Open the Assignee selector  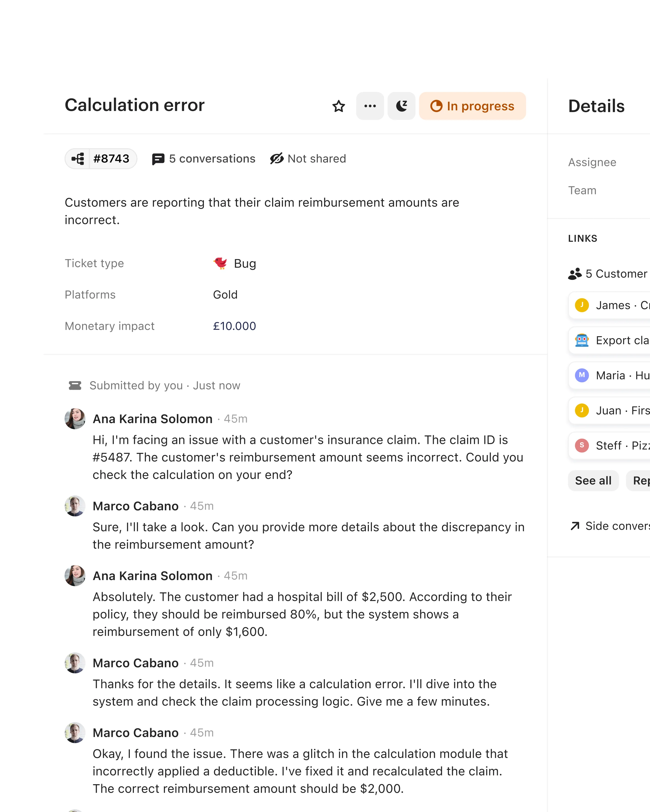[x=592, y=162]
